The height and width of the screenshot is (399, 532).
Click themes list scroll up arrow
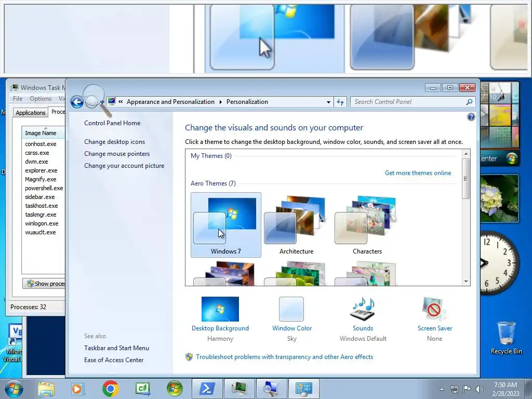466,154
